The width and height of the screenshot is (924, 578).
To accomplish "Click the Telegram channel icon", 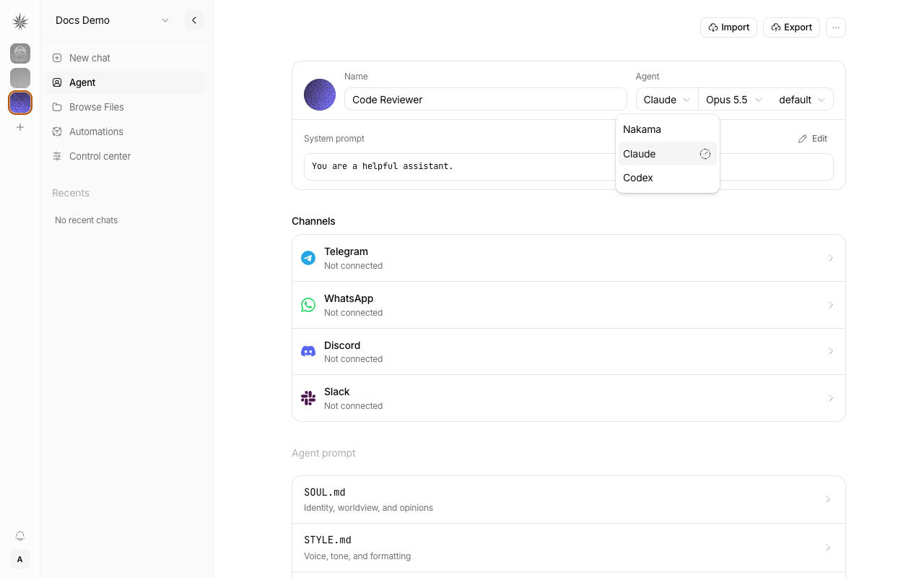I will [x=308, y=258].
